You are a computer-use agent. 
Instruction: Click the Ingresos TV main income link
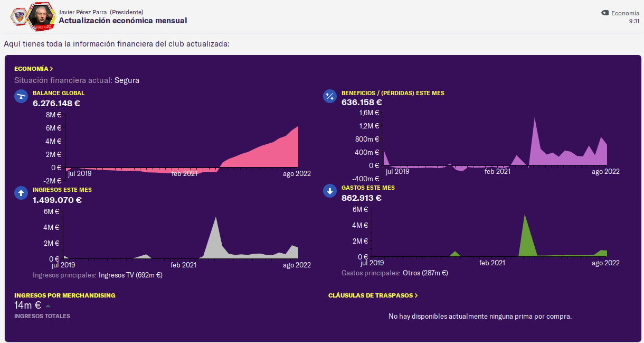click(130, 275)
